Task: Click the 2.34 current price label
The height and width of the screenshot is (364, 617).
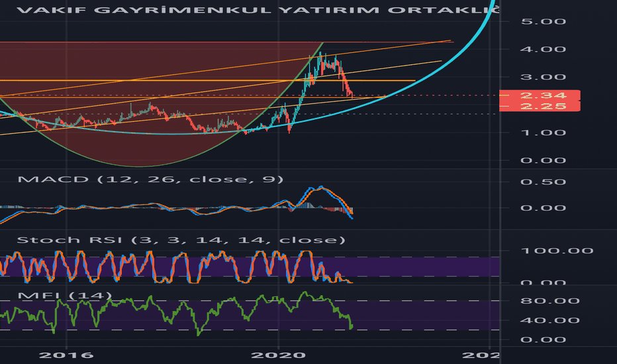Action: point(540,95)
